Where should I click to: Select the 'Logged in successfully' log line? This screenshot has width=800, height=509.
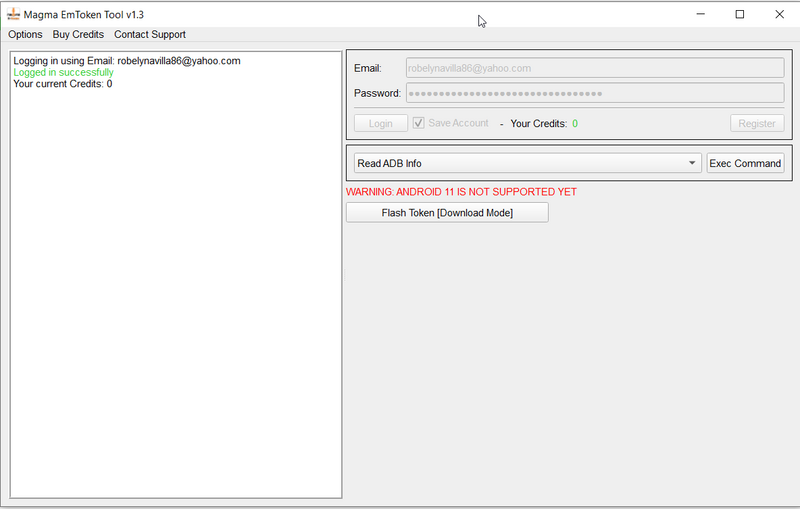(63, 72)
